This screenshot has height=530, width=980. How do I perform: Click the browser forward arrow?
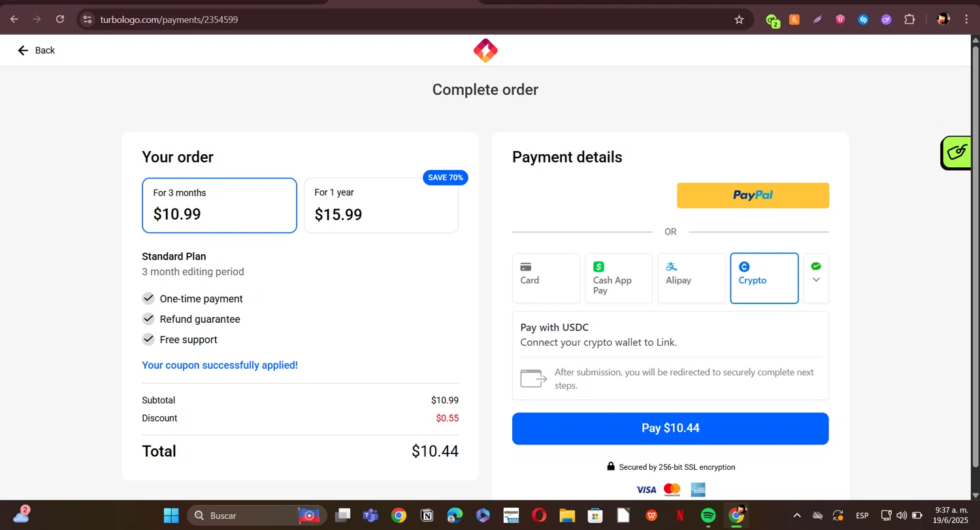(37, 20)
